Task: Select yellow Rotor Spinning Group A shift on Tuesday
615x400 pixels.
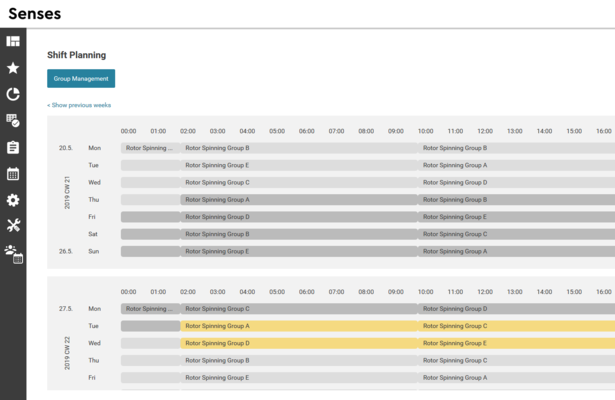Action: point(298,326)
